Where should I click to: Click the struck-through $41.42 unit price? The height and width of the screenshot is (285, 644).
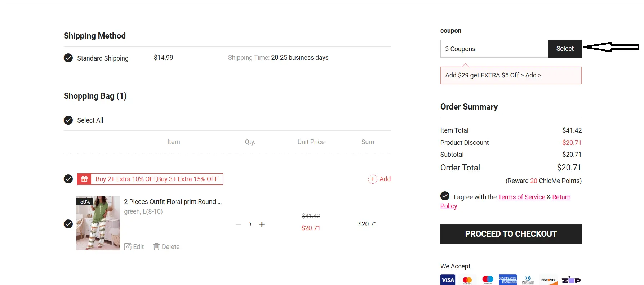tap(311, 216)
